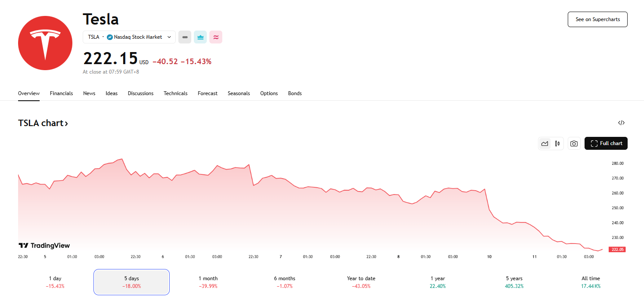Switch to the Financials tab
Screen dimensions: 644x303
pyautogui.click(x=61, y=93)
